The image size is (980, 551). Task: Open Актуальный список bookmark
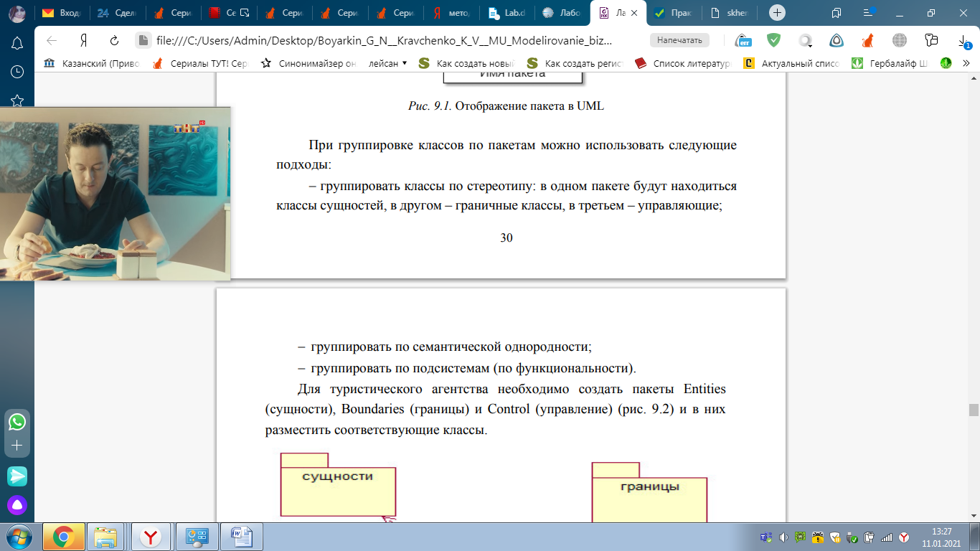(791, 63)
